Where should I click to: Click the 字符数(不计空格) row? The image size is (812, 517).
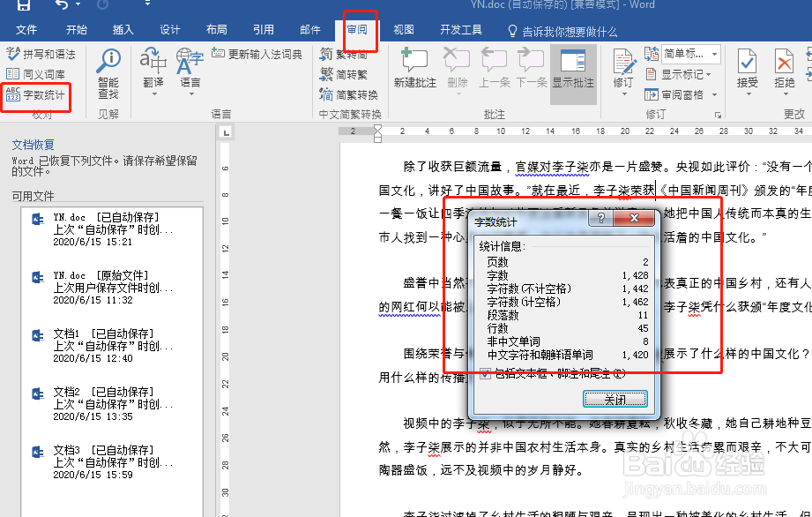(568, 288)
